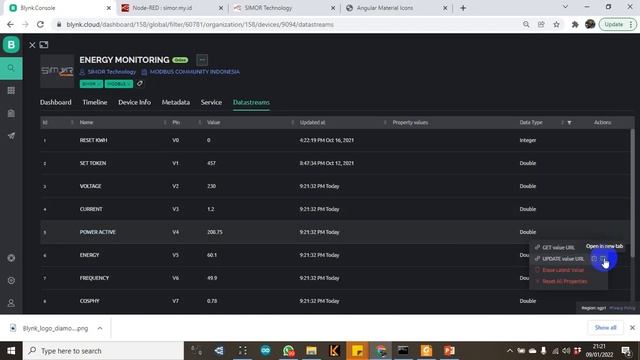640x360 pixels.
Task: Open the user profile icon in sidebar
Action: [x=11, y=303]
